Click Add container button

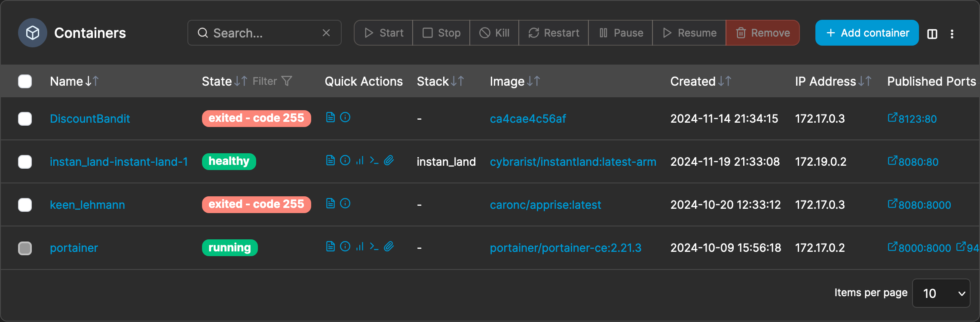[x=867, y=33]
